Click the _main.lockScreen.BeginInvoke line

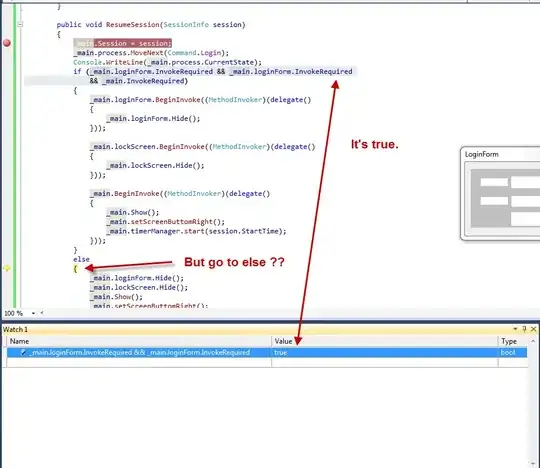[x=202, y=147]
